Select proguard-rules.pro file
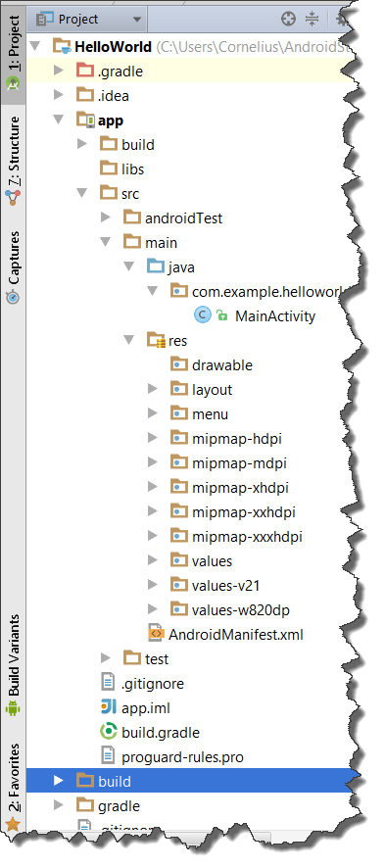Image resolution: width=385 pixels, height=868 pixels. (182, 756)
